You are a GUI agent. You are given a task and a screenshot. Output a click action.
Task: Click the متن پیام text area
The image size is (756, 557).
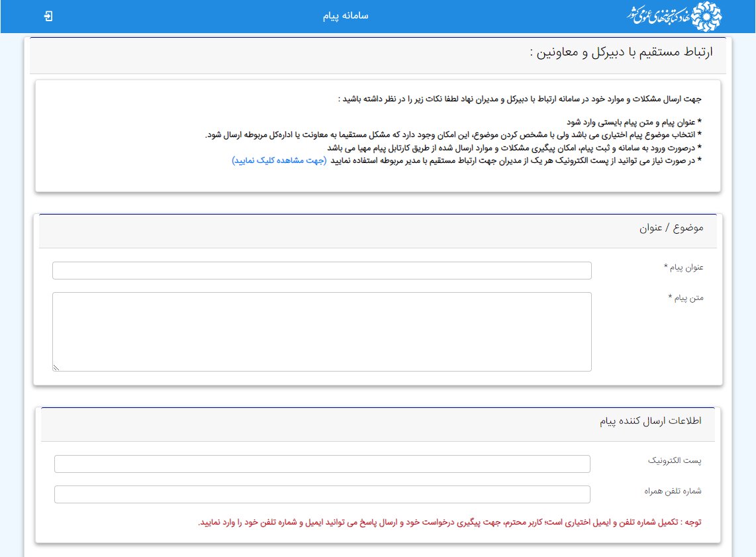tap(322, 330)
